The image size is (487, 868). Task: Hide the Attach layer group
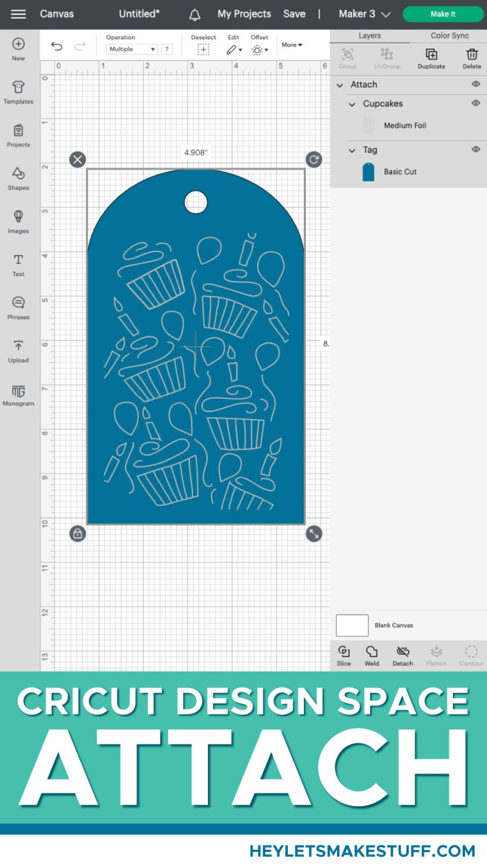tap(476, 84)
